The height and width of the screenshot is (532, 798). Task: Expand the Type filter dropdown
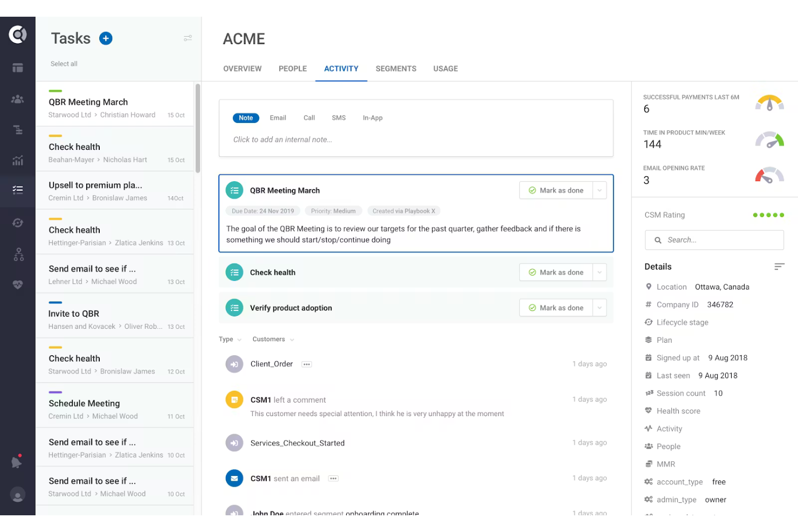point(229,339)
